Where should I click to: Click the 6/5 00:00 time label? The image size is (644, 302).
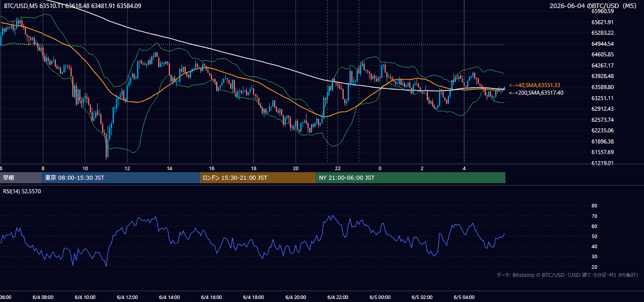point(380,297)
